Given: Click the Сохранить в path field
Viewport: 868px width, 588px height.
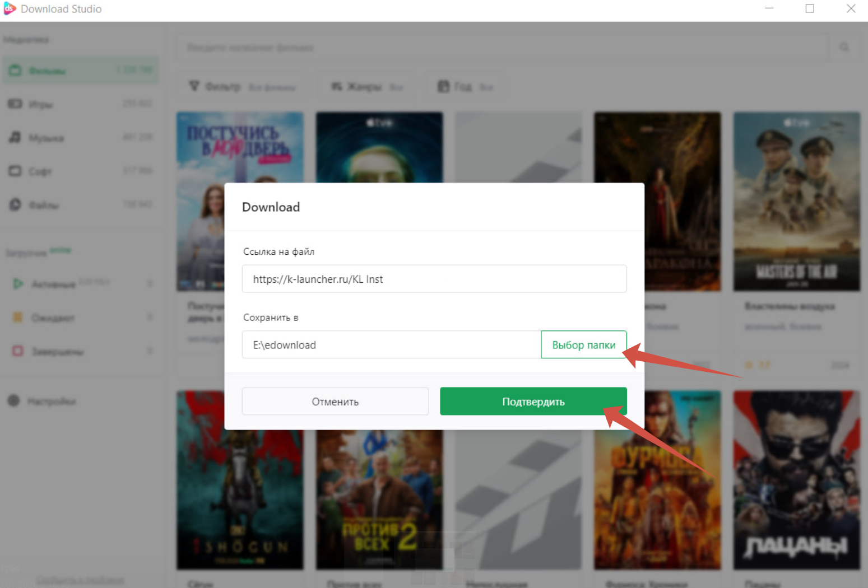Looking at the screenshot, I should (392, 345).
